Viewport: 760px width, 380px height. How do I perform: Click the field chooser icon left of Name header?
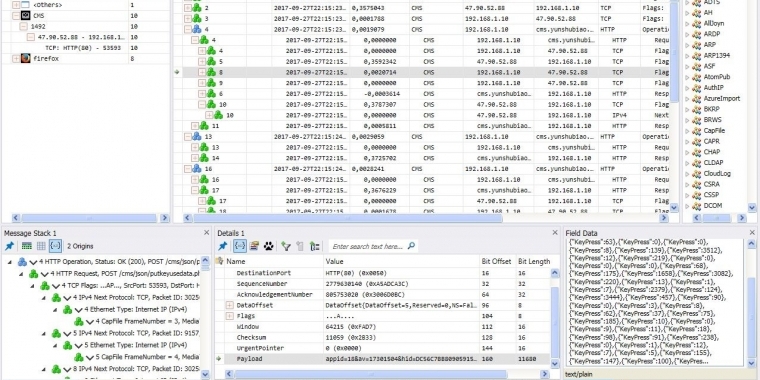(x=220, y=261)
